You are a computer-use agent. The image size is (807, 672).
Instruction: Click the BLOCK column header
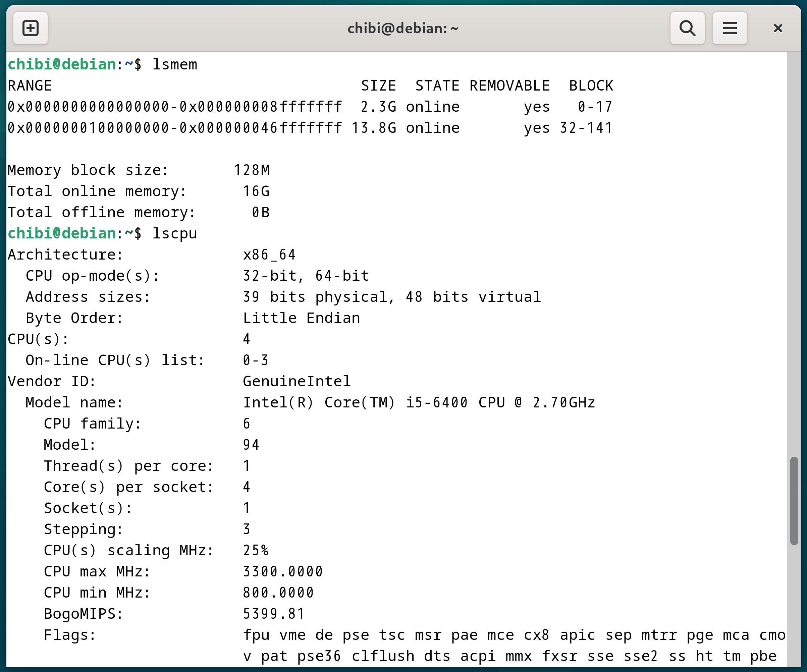[x=591, y=86]
